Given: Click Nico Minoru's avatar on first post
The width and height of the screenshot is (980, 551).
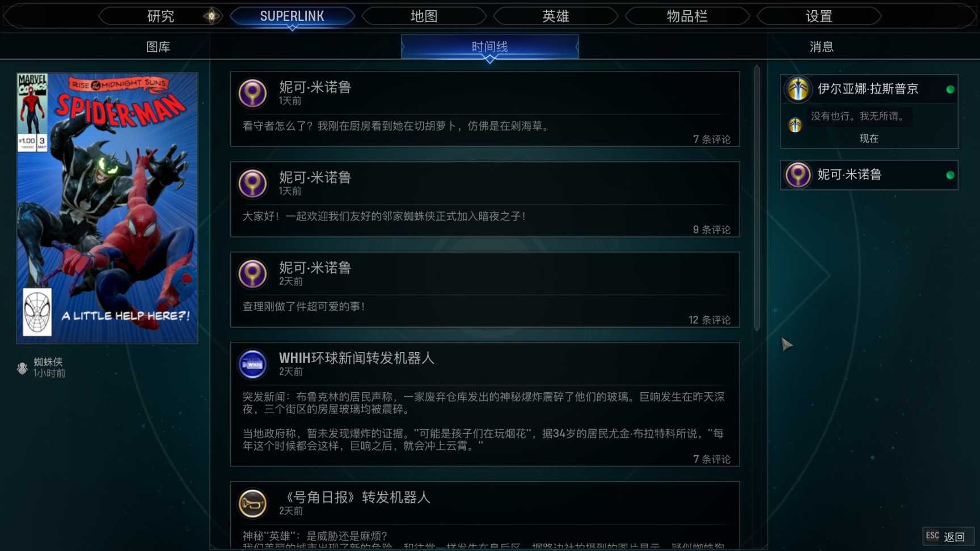Looking at the screenshot, I should pos(252,93).
